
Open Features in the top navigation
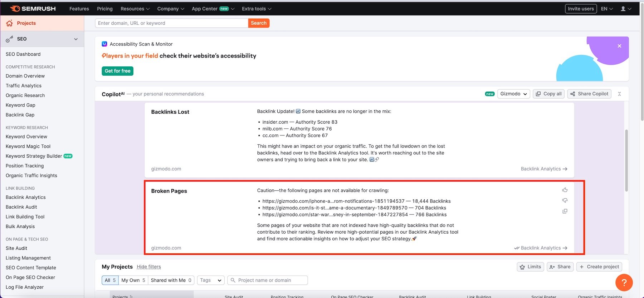(x=79, y=9)
